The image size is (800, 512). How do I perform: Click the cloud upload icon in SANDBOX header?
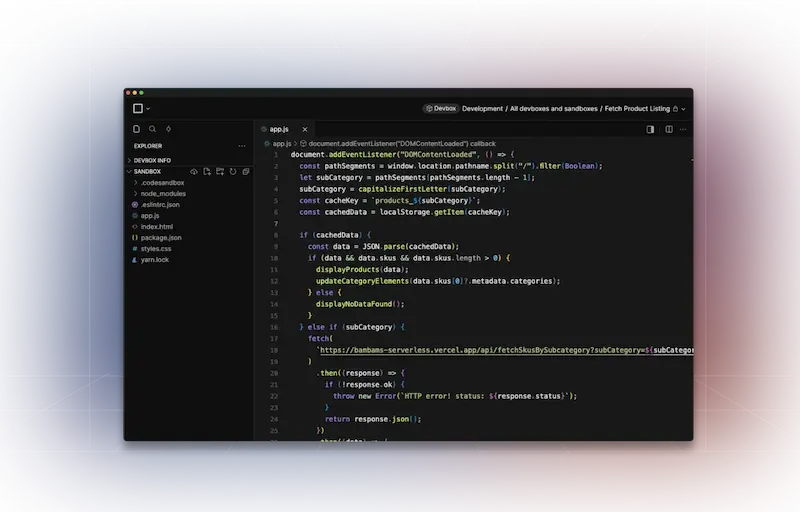point(194,171)
